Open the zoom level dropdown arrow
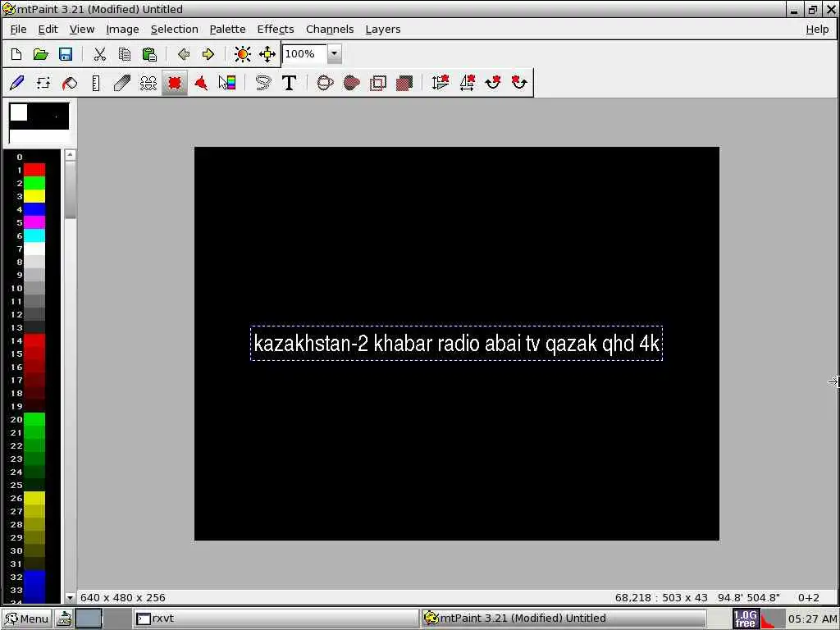 [334, 53]
